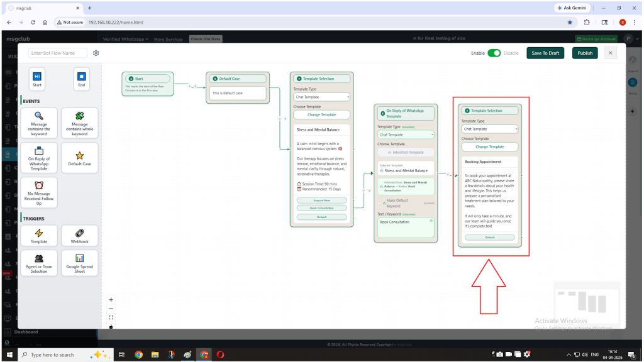Publish the bot flow
The width and height of the screenshot is (644, 362).
(585, 53)
